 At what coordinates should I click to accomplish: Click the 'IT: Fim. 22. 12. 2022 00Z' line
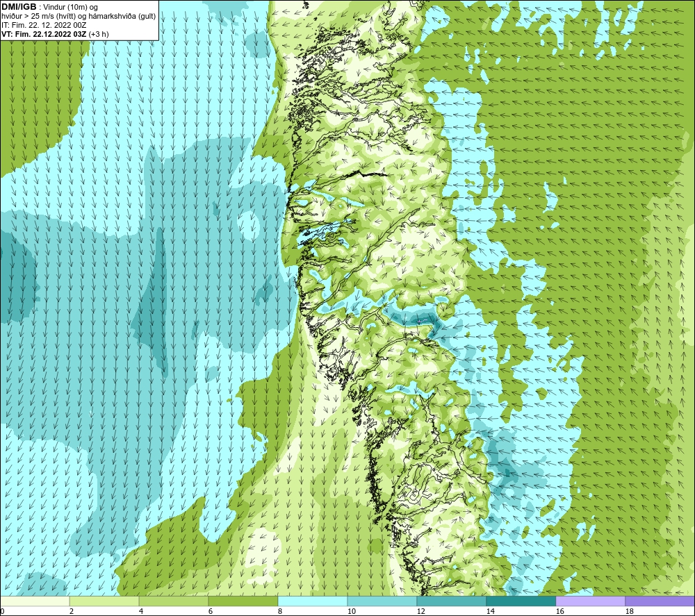click(x=44, y=25)
